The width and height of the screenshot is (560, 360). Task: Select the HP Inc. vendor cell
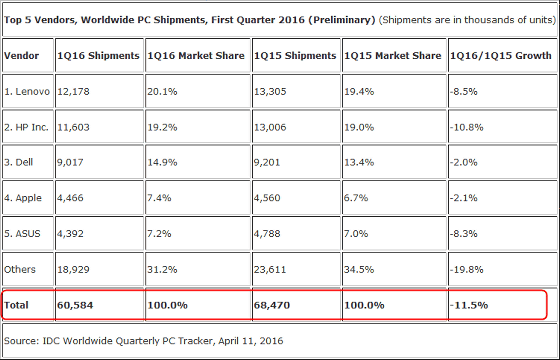point(28,127)
